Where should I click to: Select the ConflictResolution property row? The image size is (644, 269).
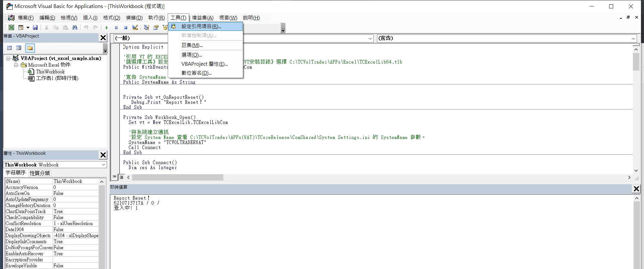pyautogui.click(x=52, y=223)
